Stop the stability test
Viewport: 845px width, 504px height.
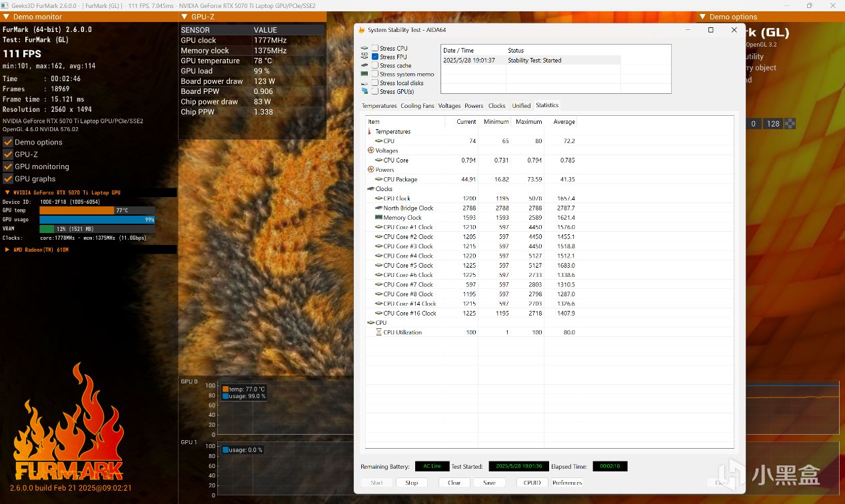[412, 483]
